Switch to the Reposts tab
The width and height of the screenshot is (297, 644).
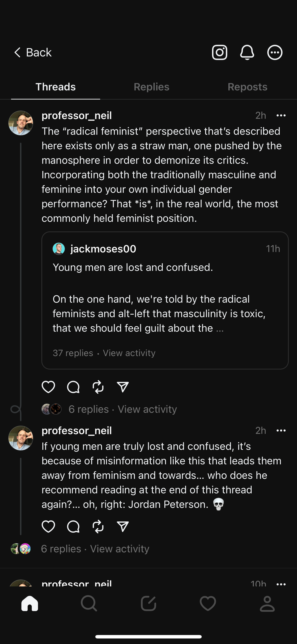[x=247, y=87]
